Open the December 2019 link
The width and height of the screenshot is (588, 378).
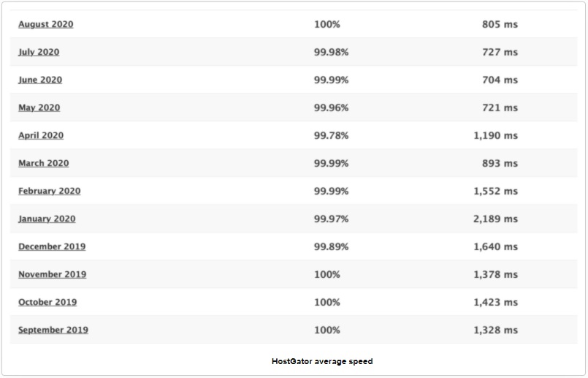coord(52,246)
